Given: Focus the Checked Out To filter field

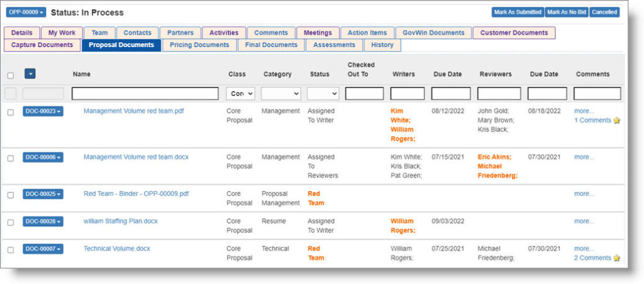Looking at the screenshot, I should tap(364, 94).
